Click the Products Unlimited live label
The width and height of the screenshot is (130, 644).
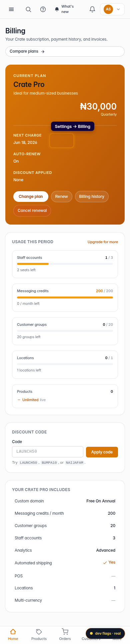pos(32,400)
